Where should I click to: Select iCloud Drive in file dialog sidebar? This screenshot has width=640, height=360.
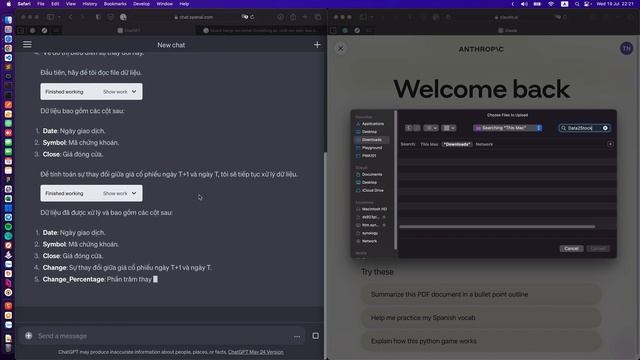tap(372, 190)
